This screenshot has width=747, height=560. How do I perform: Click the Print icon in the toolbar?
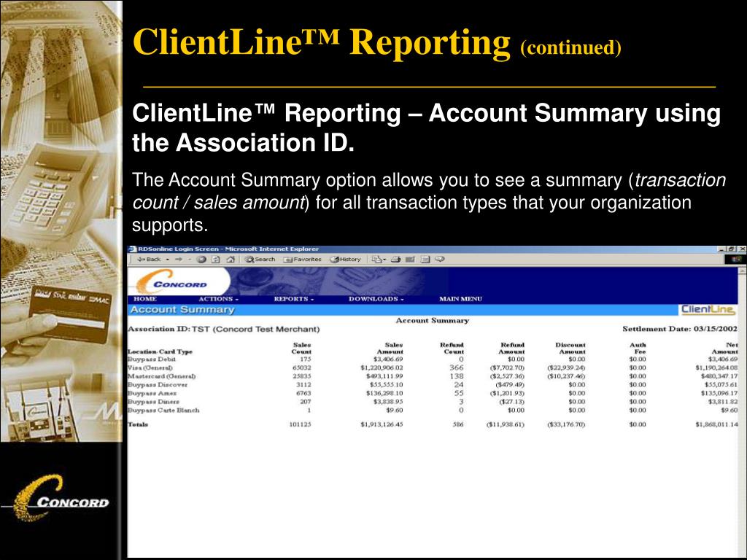point(395,259)
